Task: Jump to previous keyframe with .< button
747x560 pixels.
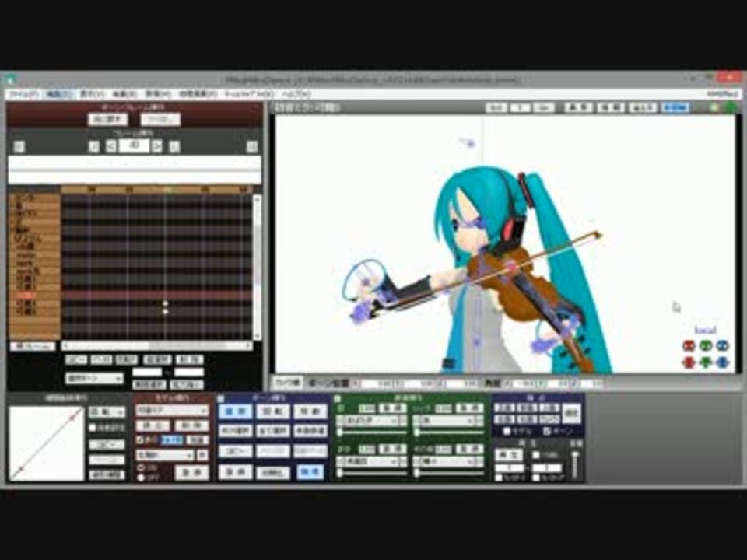Action: point(94,146)
